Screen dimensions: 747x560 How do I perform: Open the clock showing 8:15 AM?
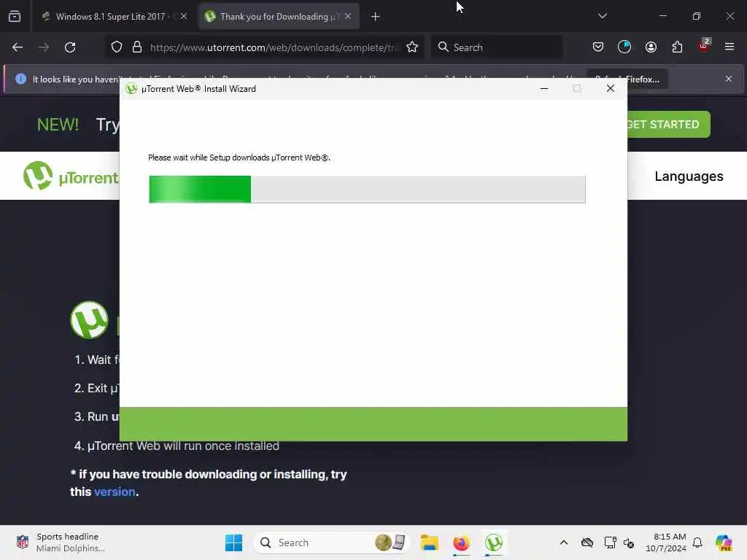665,542
